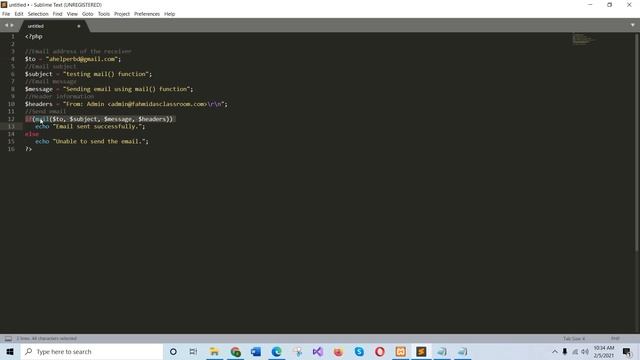Open Microsoft Edge from the taskbar
The image size is (640, 360).
coord(276,351)
